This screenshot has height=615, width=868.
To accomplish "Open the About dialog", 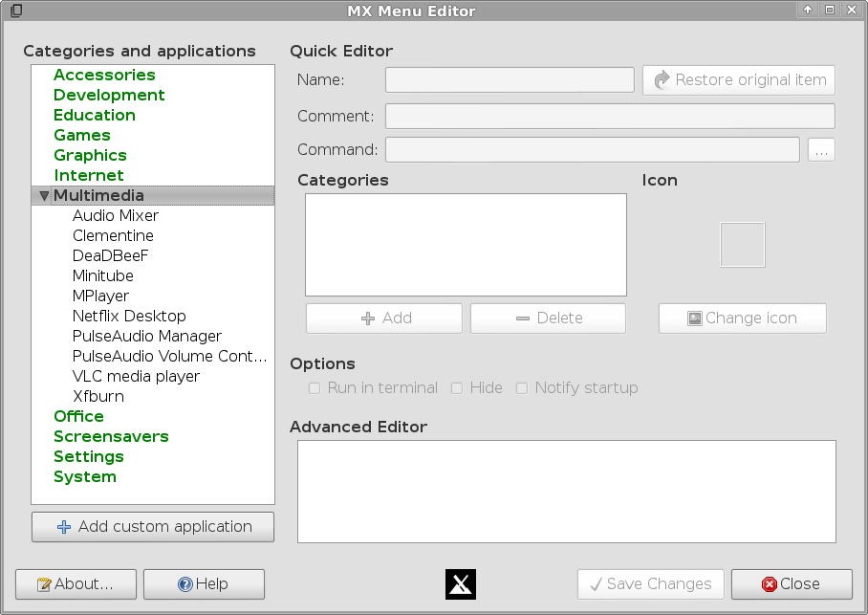I will [x=76, y=584].
